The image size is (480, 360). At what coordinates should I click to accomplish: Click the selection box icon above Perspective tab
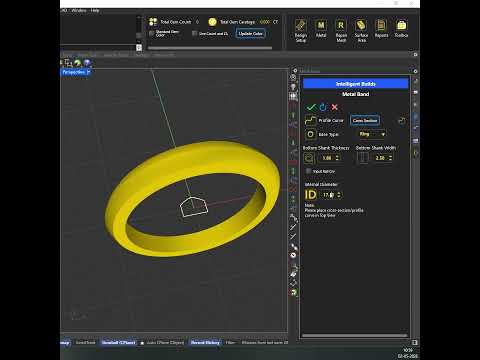pos(68,63)
